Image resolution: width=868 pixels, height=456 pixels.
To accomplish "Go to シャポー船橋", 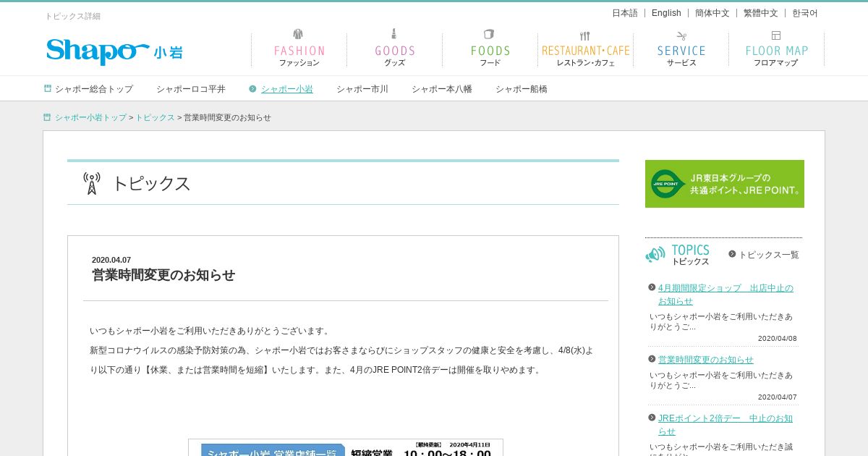I will [522, 89].
